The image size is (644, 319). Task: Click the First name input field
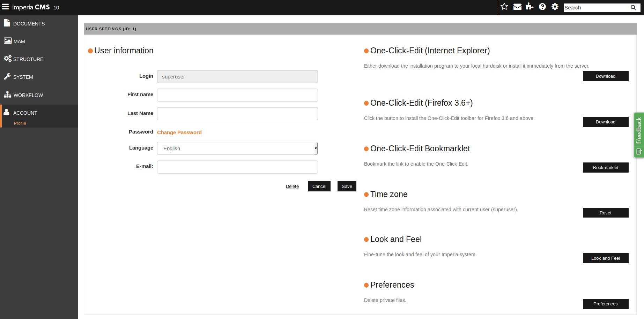[x=237, y=95]
